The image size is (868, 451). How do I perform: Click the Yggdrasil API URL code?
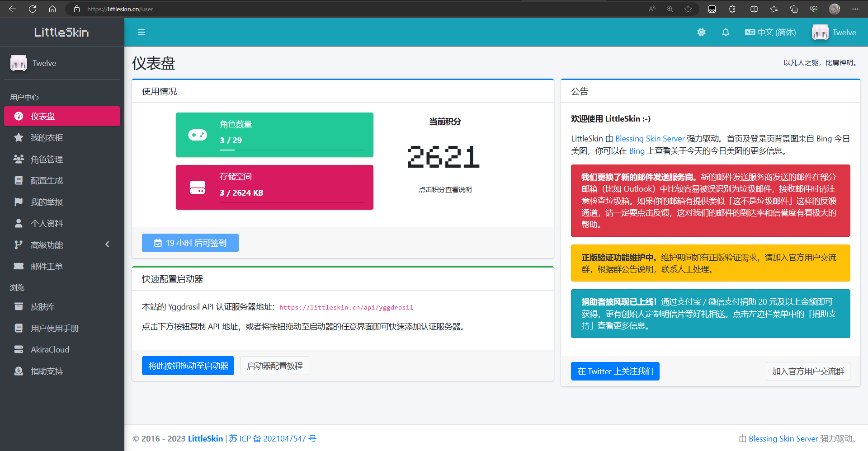[x=346, y=307]
